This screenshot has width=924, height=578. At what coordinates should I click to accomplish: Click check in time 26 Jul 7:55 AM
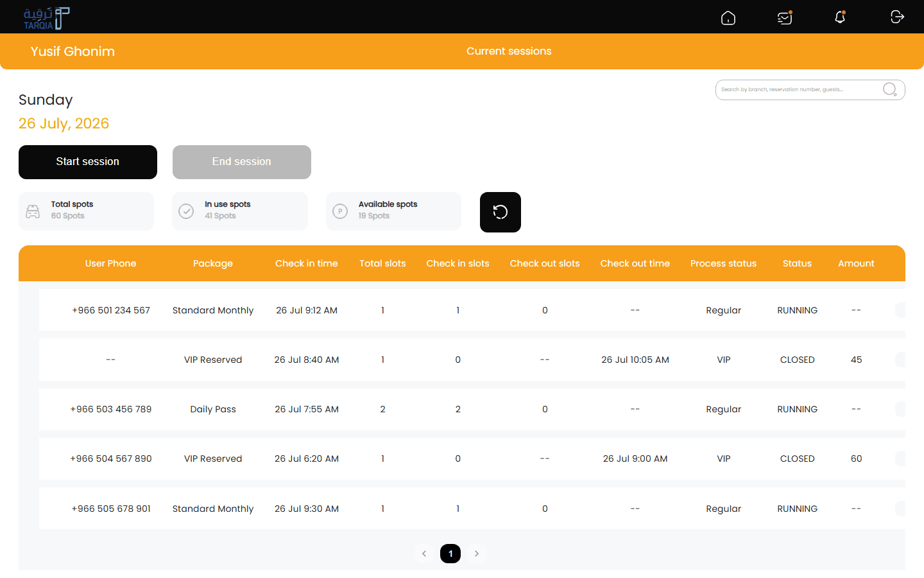coord(307,409)
